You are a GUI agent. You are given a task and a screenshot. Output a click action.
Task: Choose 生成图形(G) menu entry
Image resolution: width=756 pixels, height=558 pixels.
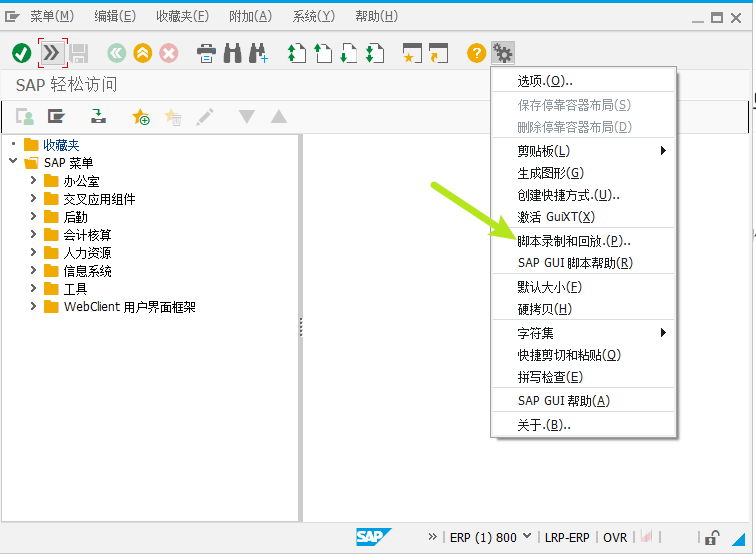(x=583, y=173)
